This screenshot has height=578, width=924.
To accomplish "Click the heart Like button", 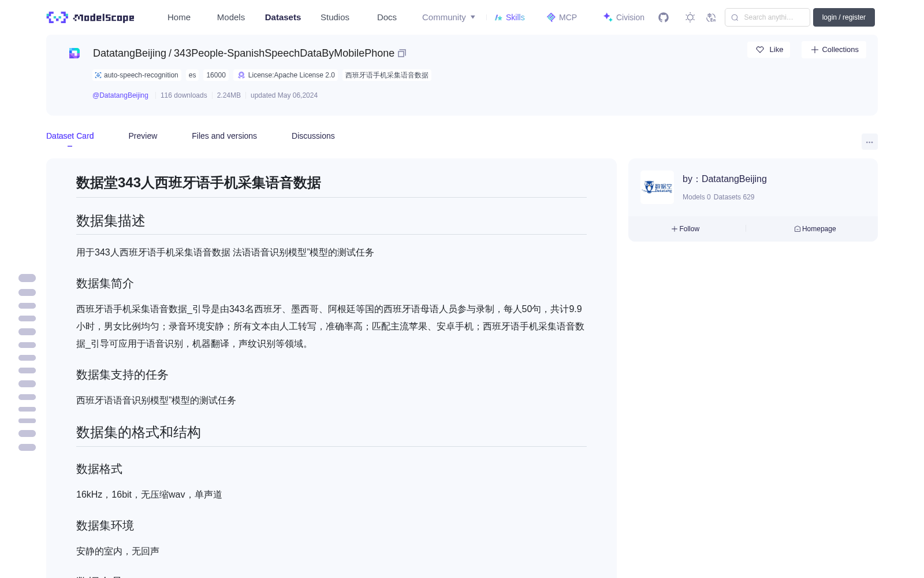I will (x=769, y=50).
